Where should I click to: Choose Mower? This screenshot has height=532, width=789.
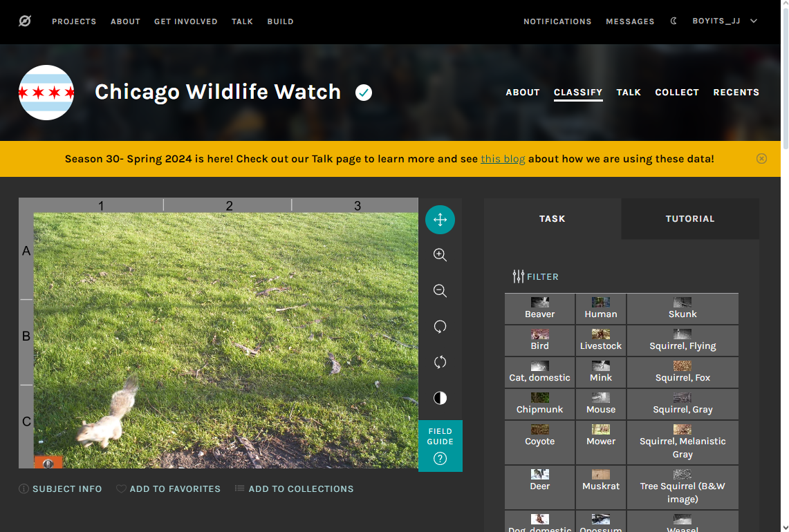[x=601, y=442]
